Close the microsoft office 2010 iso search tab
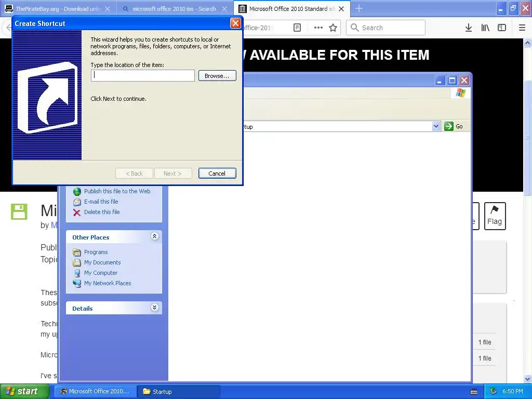Screen dimensions: 532x399 tap(224, 9)
